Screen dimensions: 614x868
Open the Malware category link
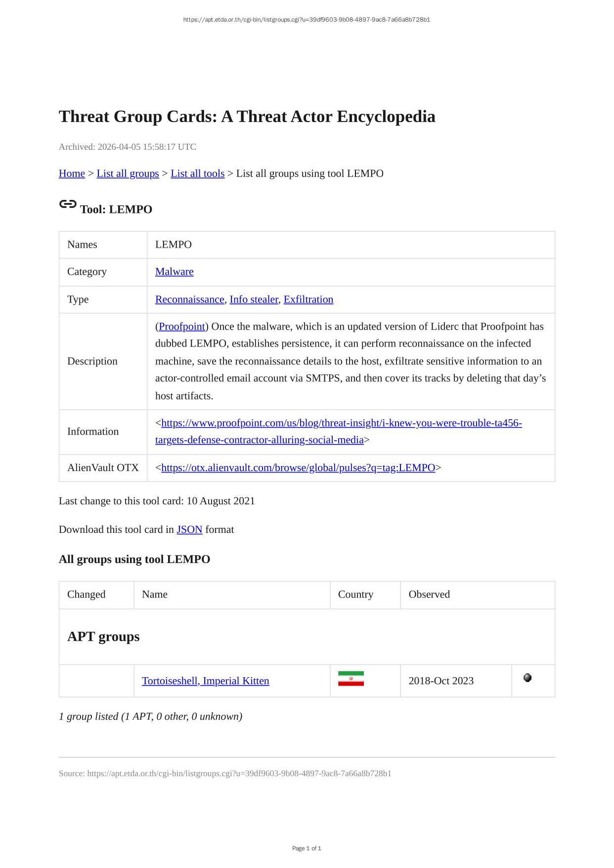tap(174, 272)
